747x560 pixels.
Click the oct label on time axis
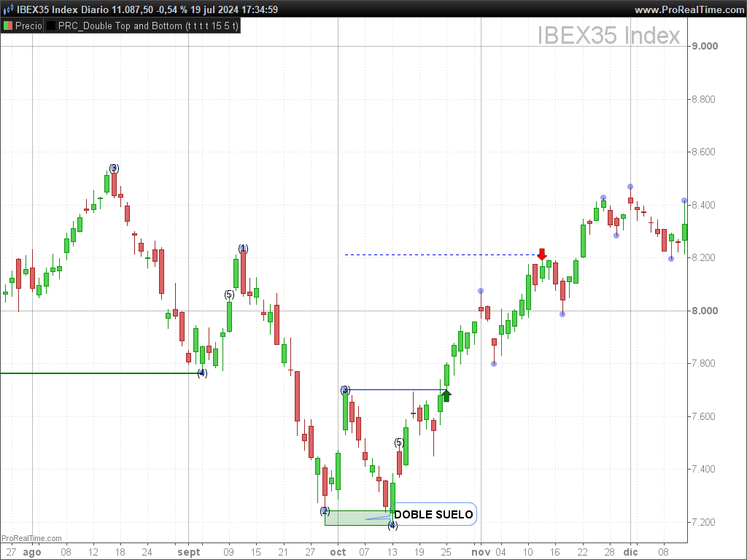pyautogui.click(x=338, y=552)
